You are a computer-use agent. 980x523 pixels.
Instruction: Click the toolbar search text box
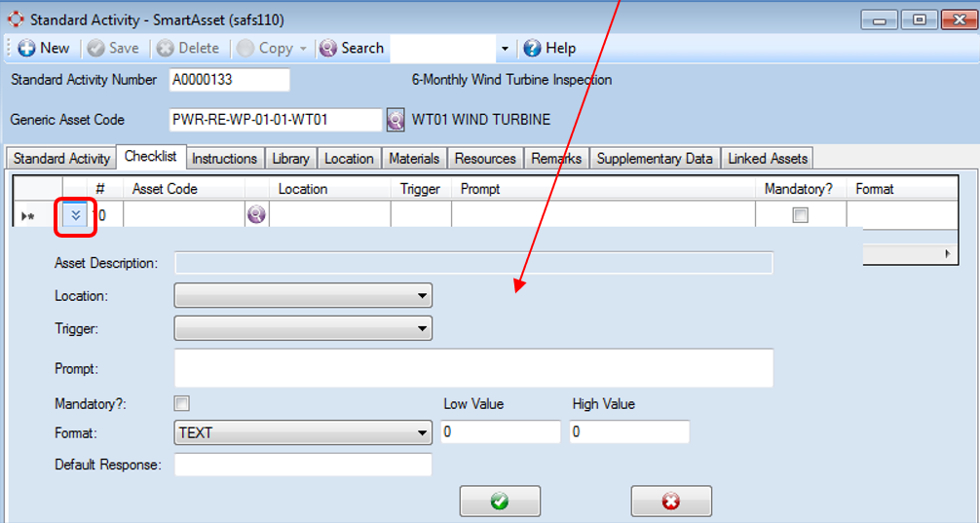pos(443,49)
